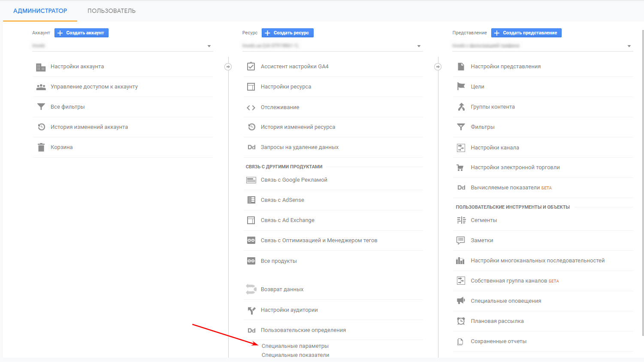Click the icon beside Связь с Ad Exchange
The width and height of the screenshot is (644, 362).
[251, 220]
